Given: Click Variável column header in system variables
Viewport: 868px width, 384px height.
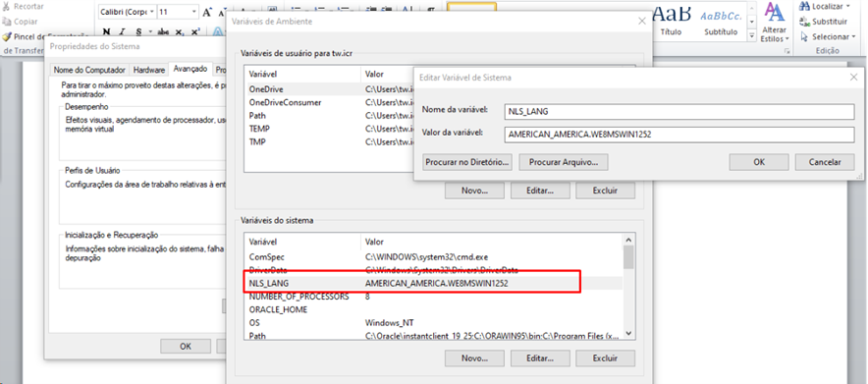Looking at the screenshot, I should click(302, 242).
